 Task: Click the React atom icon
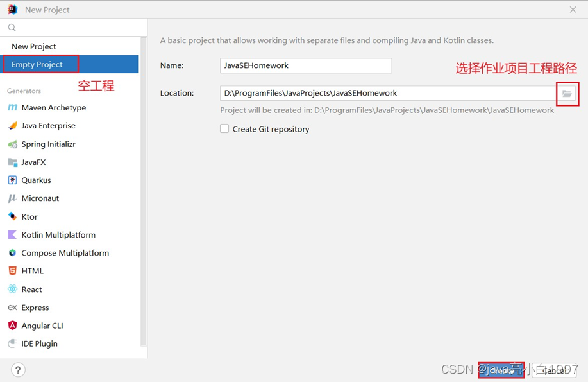[x=12, y=289]
